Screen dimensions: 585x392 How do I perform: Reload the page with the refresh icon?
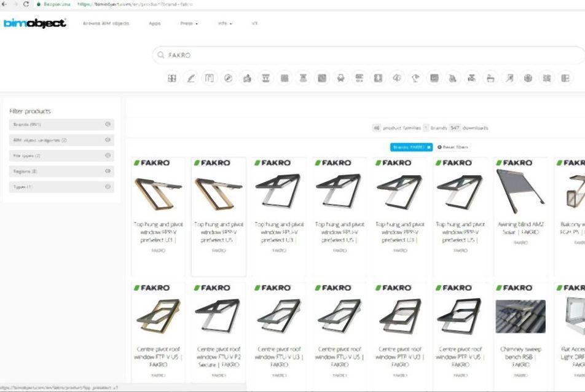click(x=26, y=4)
